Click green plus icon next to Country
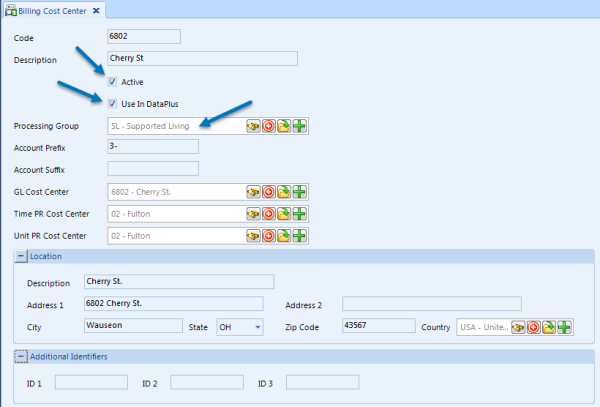600x407 pixels. point(564,326)
